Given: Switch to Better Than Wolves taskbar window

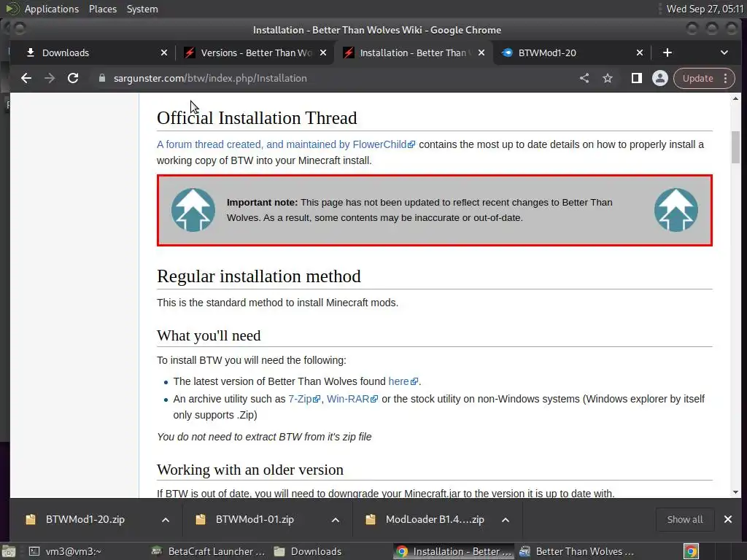Looking at the screenshot, I should pyautogui.click(x=576, y=551).
